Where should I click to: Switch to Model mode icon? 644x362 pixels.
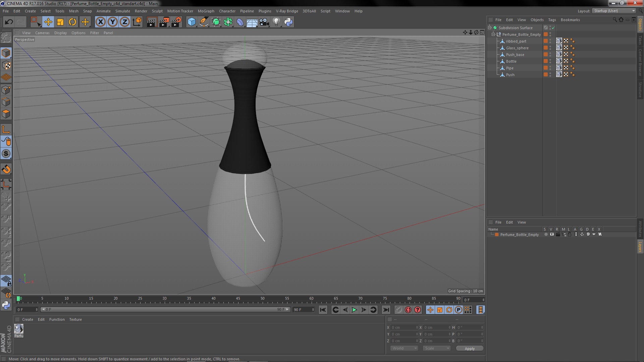pyautogui.click(x=6, y=53)
